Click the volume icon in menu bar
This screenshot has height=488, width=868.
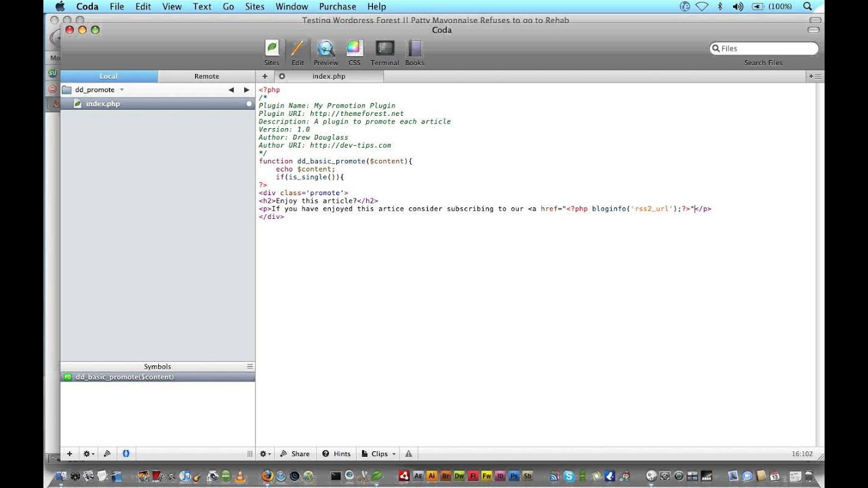[x=738, y=6]
